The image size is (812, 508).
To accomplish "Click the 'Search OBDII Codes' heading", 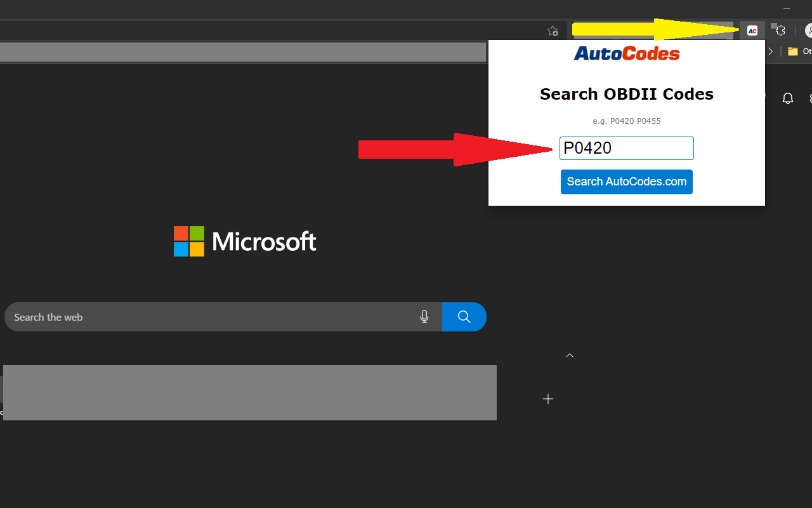I will tap(627, 94).
